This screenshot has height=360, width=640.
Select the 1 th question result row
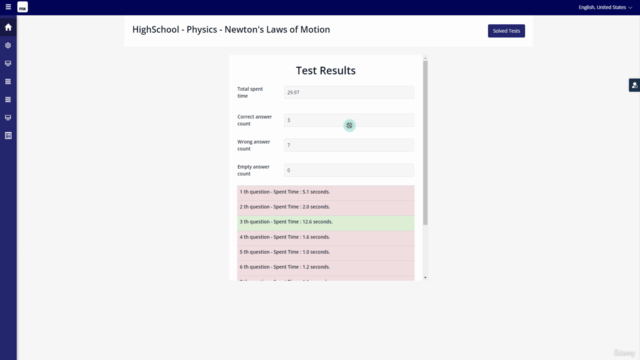pos(326,192)
